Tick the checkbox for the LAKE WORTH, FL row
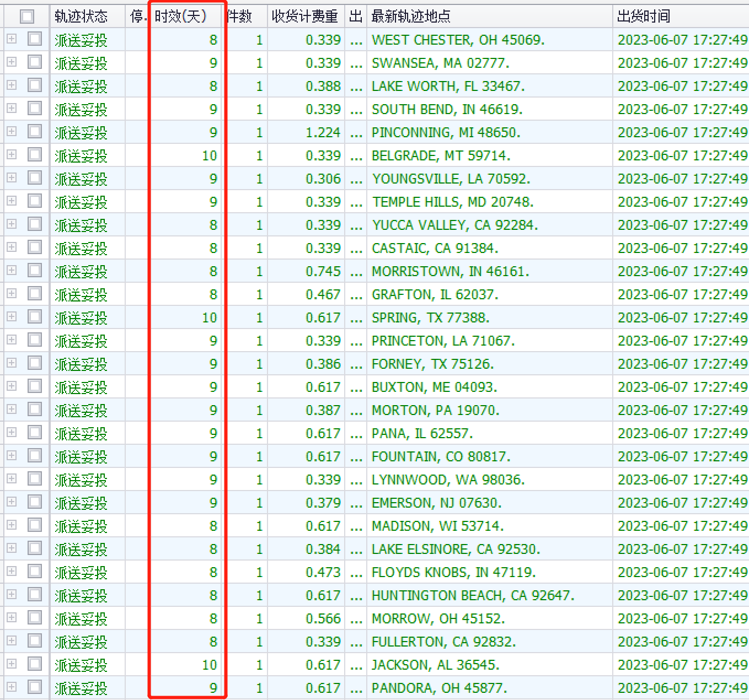Viewport: 749px width, 700px height. 35,85
